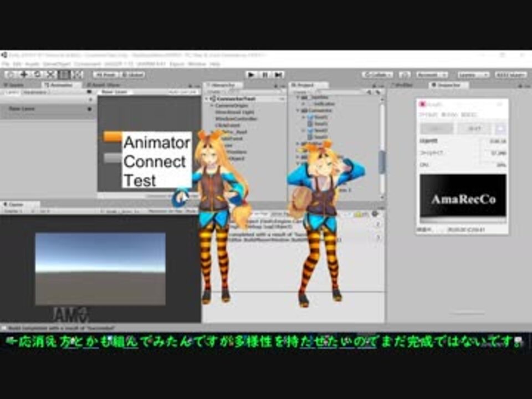Toggle the Pivot/Center handle position button
This screenshot has width=532, height=399.
click(106, 75)
